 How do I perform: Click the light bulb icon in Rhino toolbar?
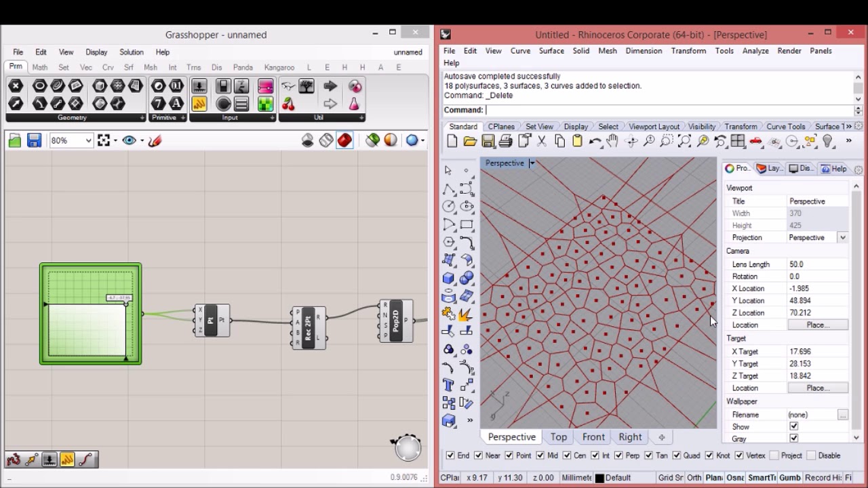[827, 141]
